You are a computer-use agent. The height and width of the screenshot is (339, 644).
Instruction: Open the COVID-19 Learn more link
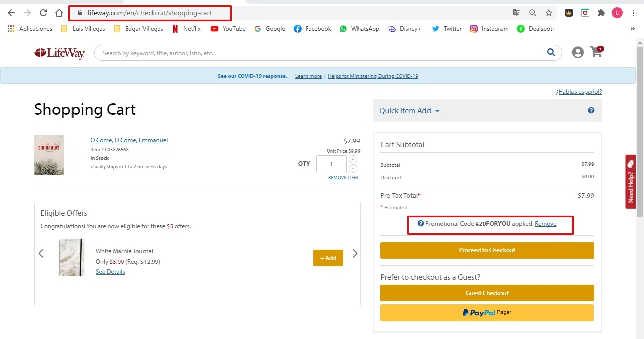(308, 76)
